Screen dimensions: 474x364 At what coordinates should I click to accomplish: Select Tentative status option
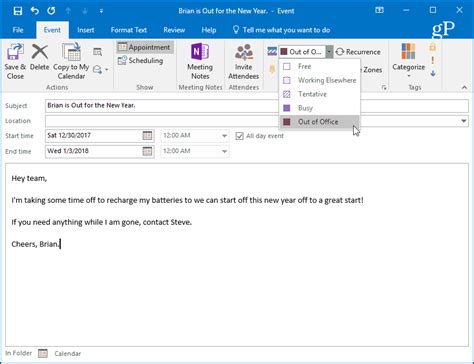[320, 94]
